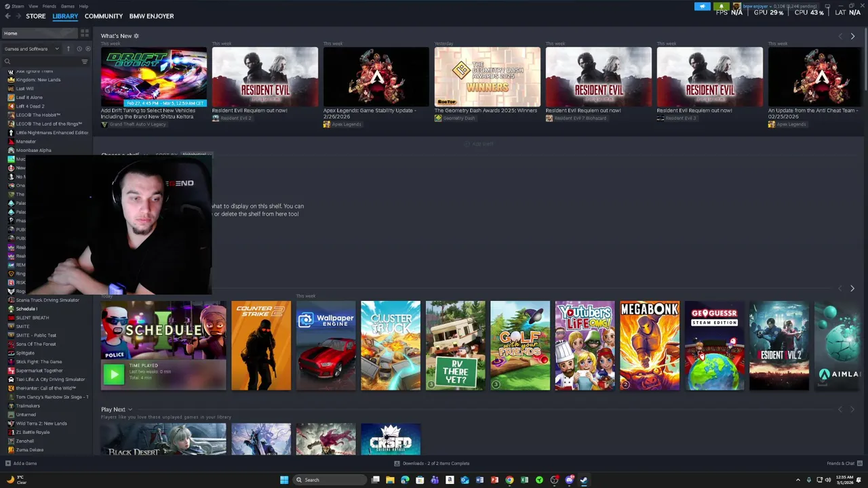Open the Steam menu
The image size is (868, 488).
tap(17, 6)
